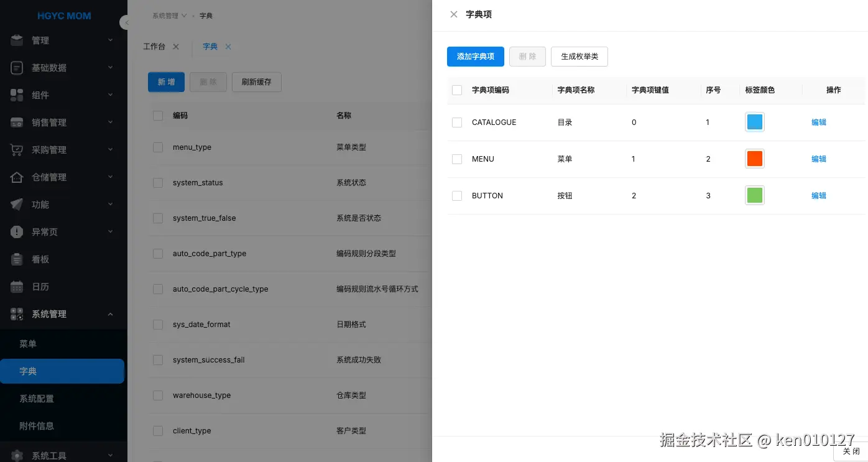Click 编辑 link in the CATALOGUE row

pos(819,122)
